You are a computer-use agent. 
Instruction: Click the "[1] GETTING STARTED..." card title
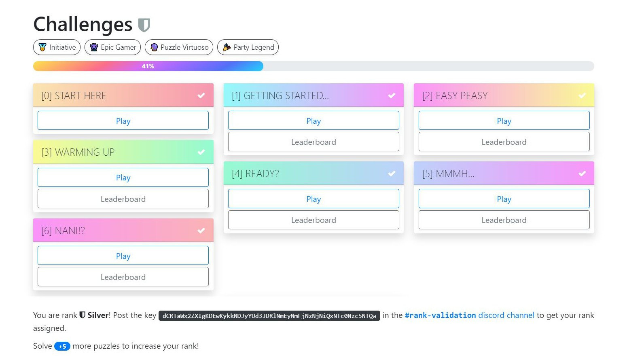pyautogui.click(x=280, y=95)
